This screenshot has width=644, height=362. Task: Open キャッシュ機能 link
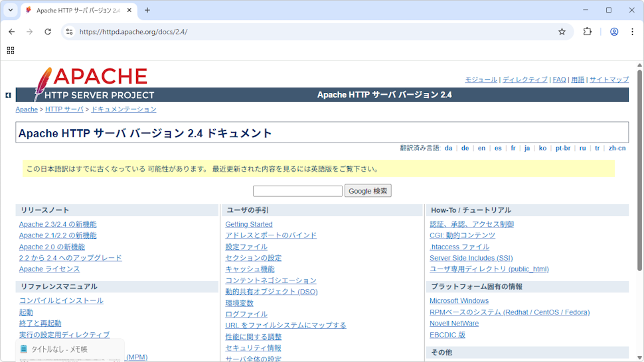tap(250, 269)
